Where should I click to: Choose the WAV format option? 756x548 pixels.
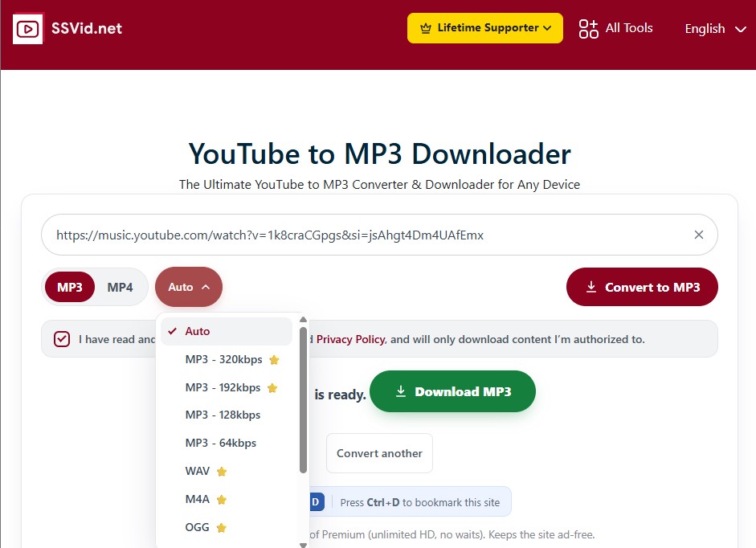[x=227, y=471]
